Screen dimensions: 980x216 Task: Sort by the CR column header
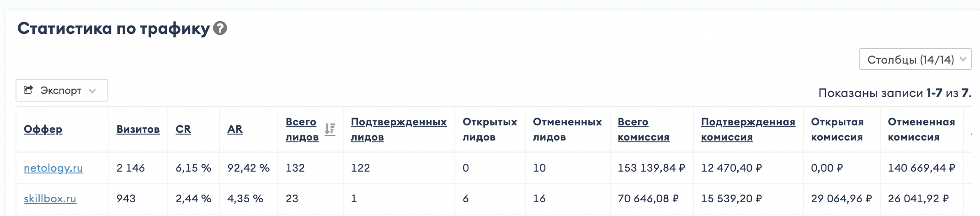(183, 130)
